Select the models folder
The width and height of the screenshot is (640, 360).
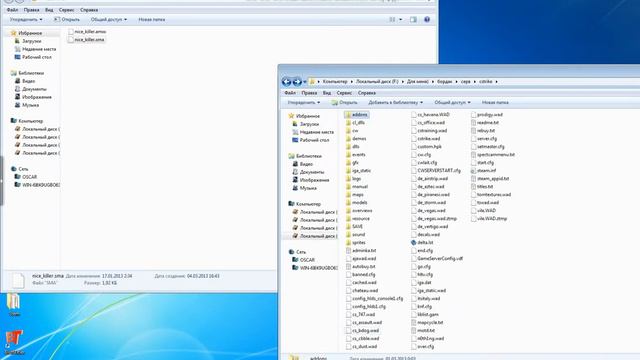click(x=356, y=203)
